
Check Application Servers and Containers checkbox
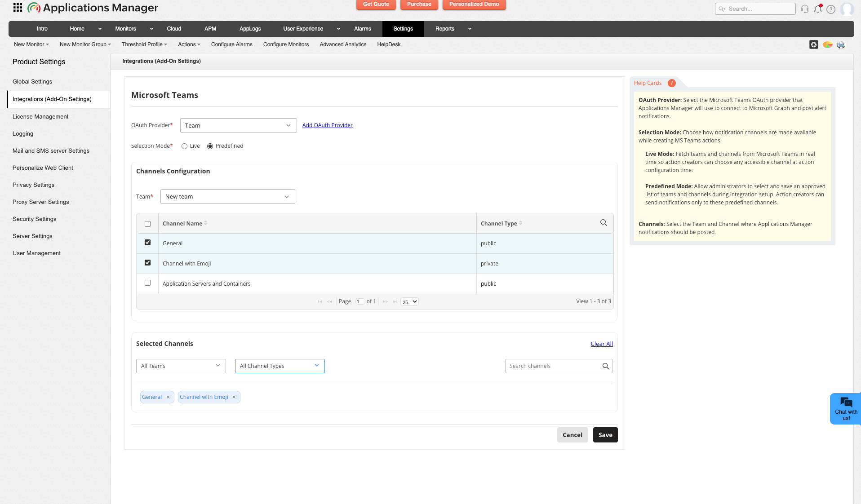pos(147,283)
